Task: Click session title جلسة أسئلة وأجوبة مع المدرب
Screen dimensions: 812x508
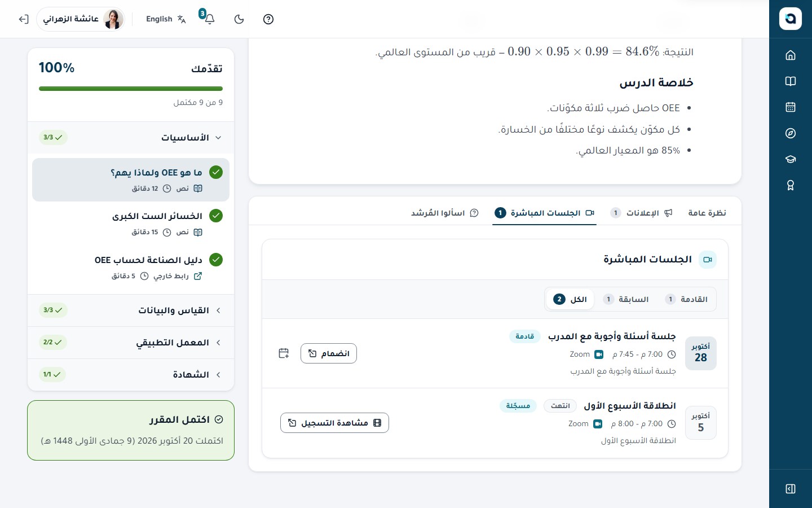Action: pos(612,336)
